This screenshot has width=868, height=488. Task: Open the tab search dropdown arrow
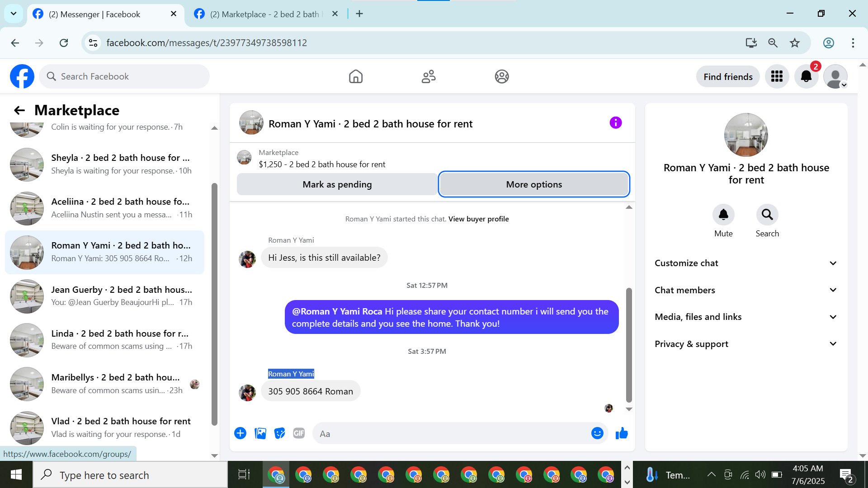coord(14,14)
